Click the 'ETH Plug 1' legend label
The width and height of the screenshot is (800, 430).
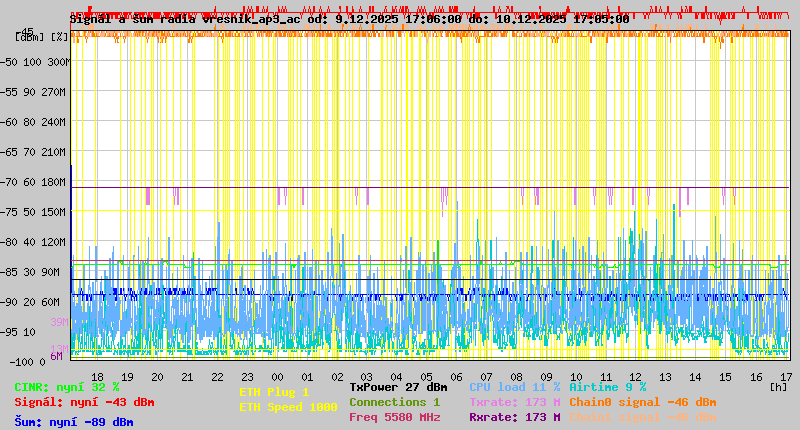[274, 392]
